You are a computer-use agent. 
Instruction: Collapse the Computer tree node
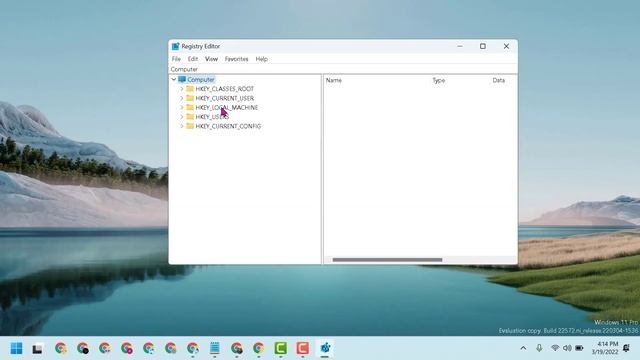coord(174,80)
